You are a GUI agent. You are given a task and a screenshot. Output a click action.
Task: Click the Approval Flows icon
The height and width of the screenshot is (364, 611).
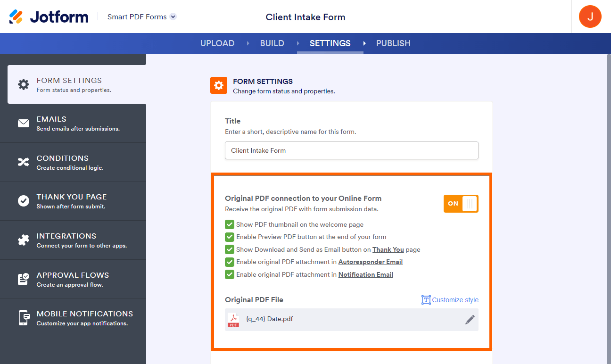tap(23, 279)
